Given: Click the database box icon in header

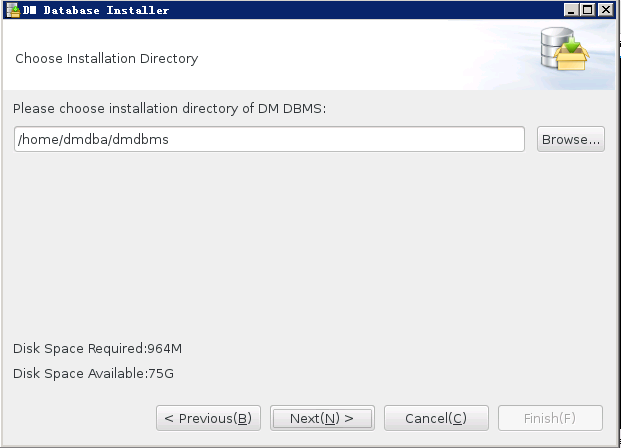Looking at the screenshot, I should (565, 49).
